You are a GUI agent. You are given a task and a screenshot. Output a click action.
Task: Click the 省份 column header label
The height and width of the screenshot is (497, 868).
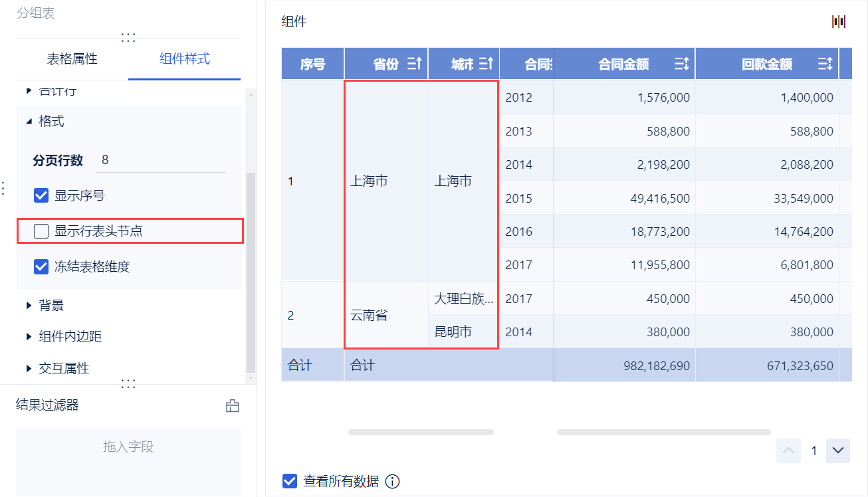click(385, 64)
